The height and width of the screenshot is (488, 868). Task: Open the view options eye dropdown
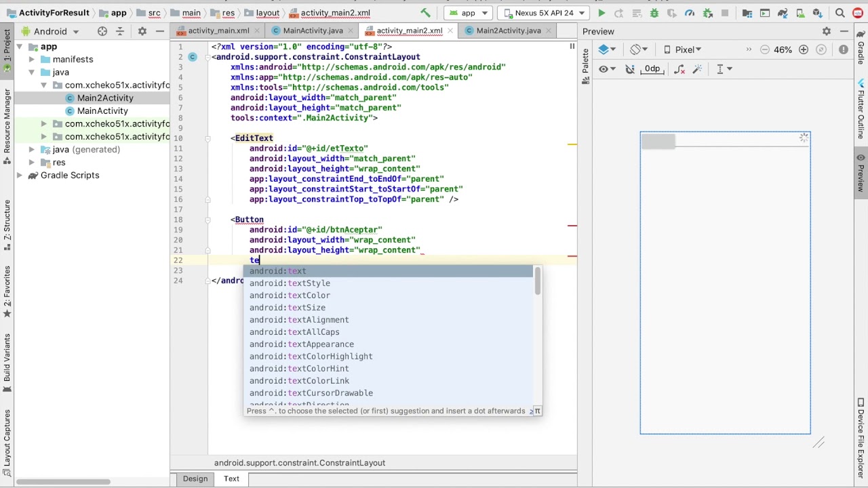pos(607,68)
